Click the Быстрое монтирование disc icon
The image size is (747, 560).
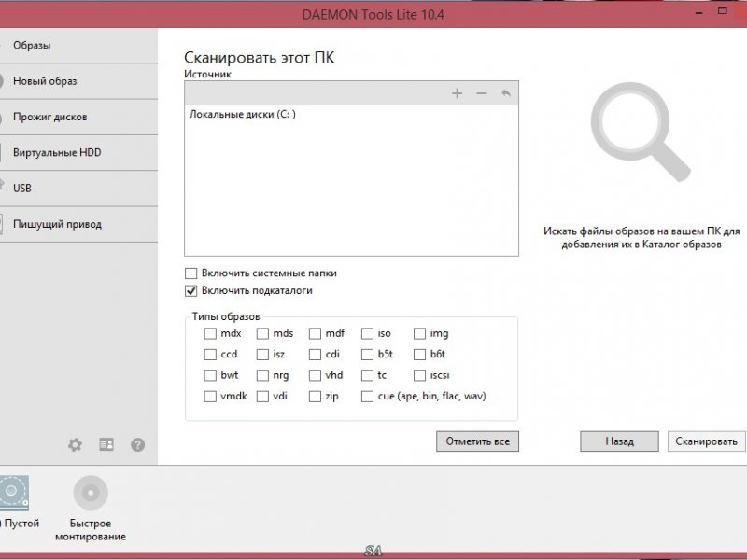point(91,493)
